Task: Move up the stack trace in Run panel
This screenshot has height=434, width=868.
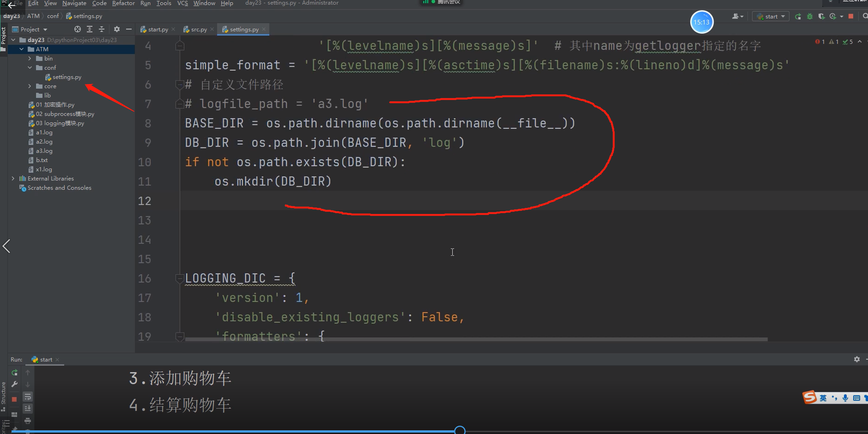Action: (28, 373)
